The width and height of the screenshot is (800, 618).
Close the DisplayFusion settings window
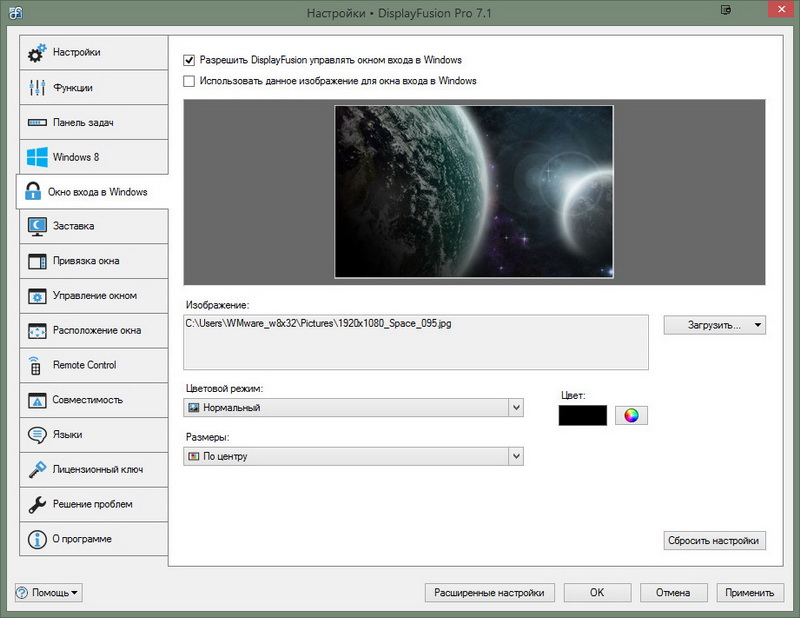781,9
